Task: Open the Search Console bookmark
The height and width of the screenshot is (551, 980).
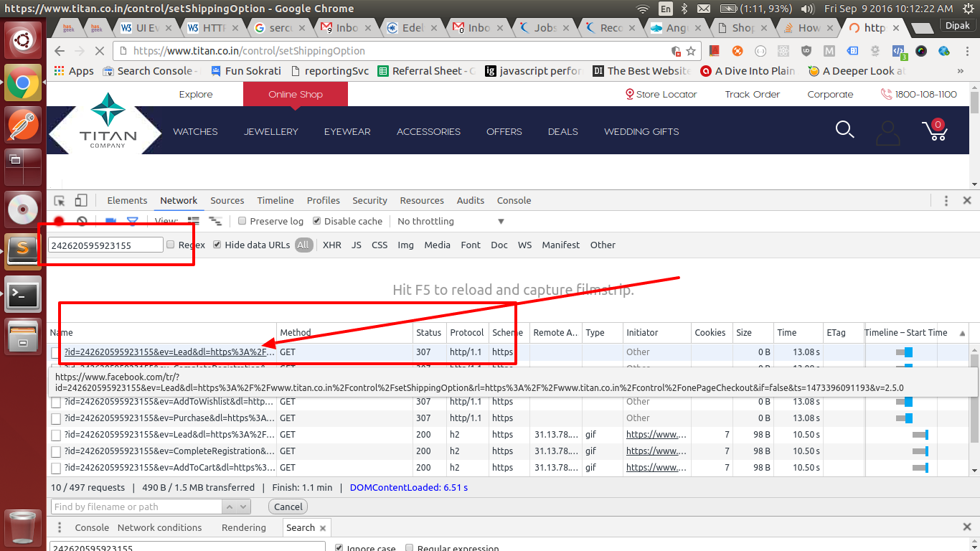Action: (151, 71)
